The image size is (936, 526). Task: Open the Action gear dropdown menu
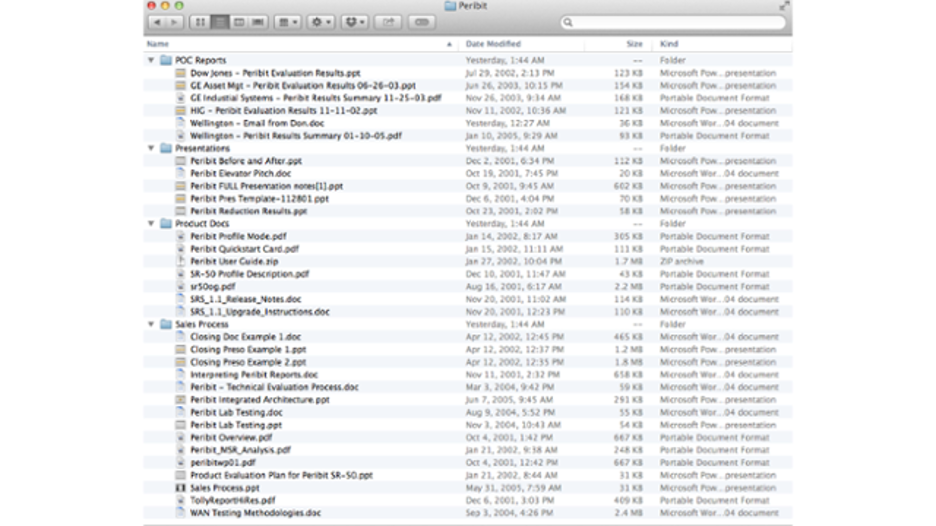click(320, 22)
